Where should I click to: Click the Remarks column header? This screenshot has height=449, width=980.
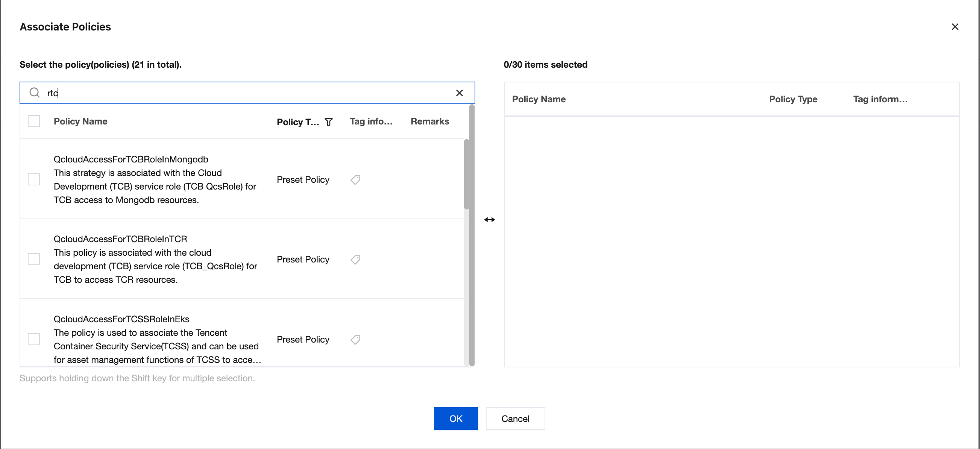click(429, 121)
